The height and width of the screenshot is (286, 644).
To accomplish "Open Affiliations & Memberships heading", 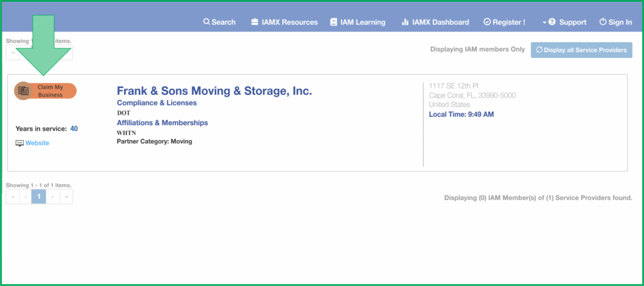I will [162, 123].
